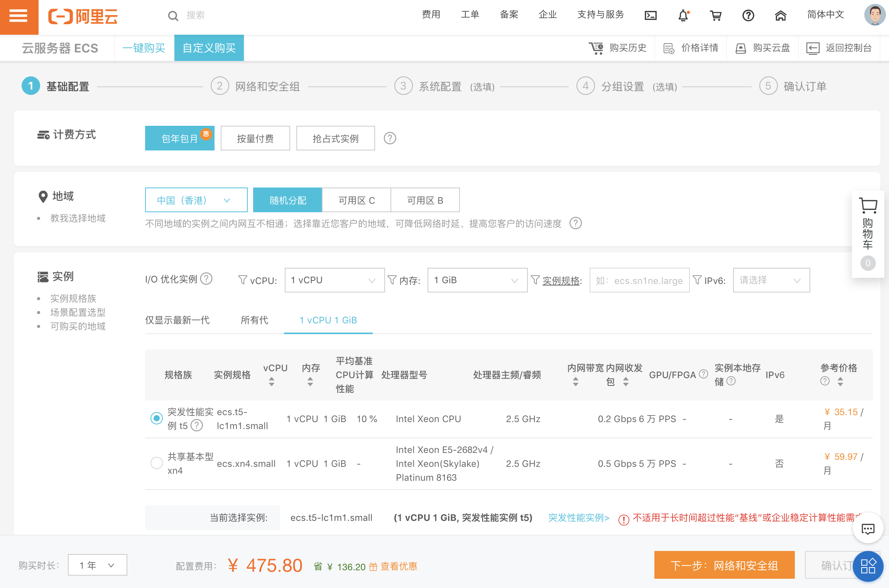This screenshot has height=588, width=889.
Task: Choose 按量付费 billing method
Action: [255, 138]
